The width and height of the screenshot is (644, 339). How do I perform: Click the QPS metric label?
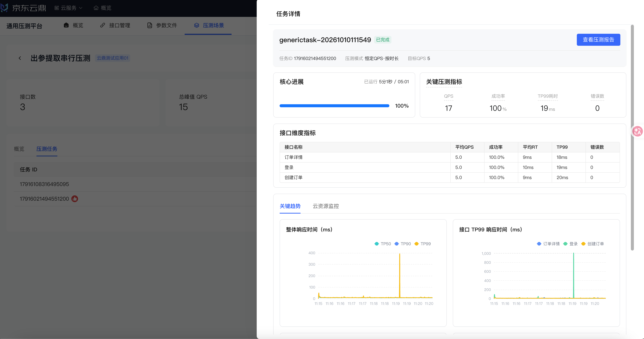coord(448,96)
